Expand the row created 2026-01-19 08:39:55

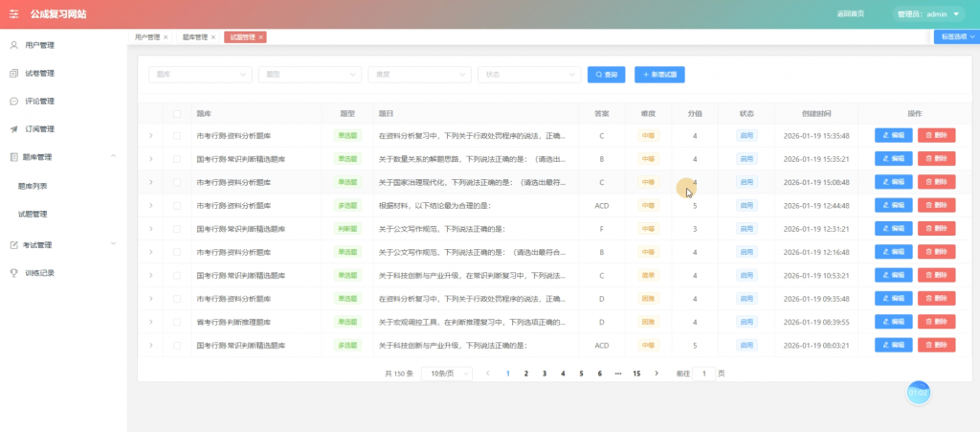coord(150,322)
